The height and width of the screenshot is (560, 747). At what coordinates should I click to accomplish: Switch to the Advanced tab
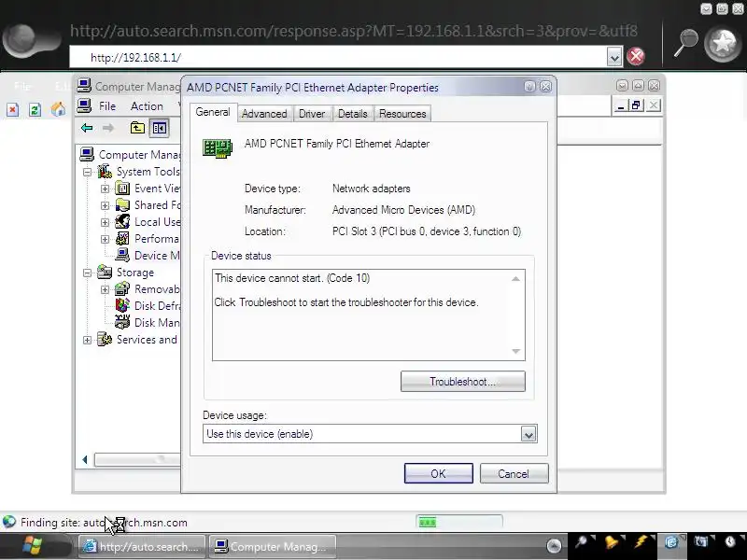264,114
